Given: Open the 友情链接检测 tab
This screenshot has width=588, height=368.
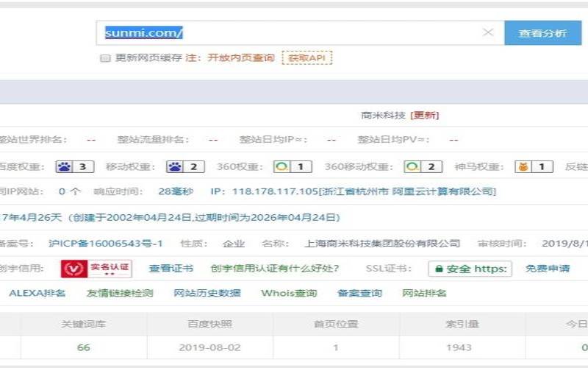Looking at the screenshot, I should point(120,293).
